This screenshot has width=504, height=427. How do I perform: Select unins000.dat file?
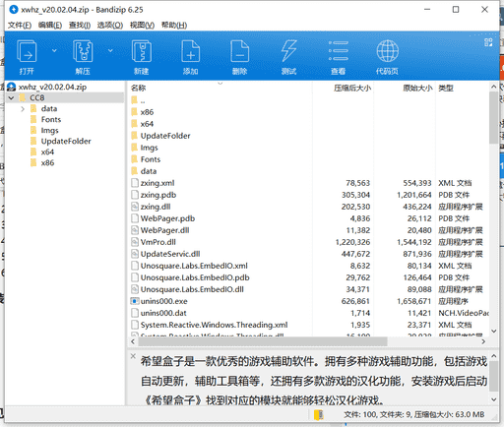tap(163, 313)
